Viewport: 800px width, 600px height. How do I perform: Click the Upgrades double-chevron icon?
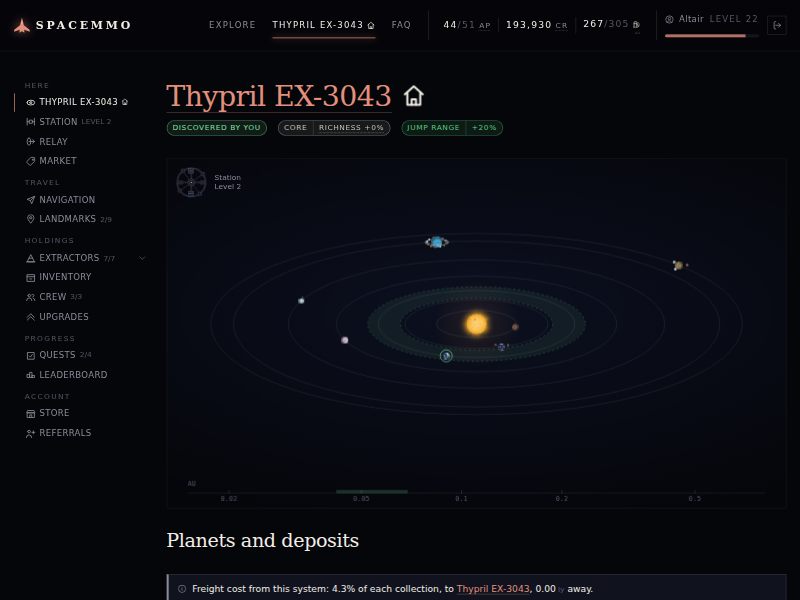pos(31,317)
